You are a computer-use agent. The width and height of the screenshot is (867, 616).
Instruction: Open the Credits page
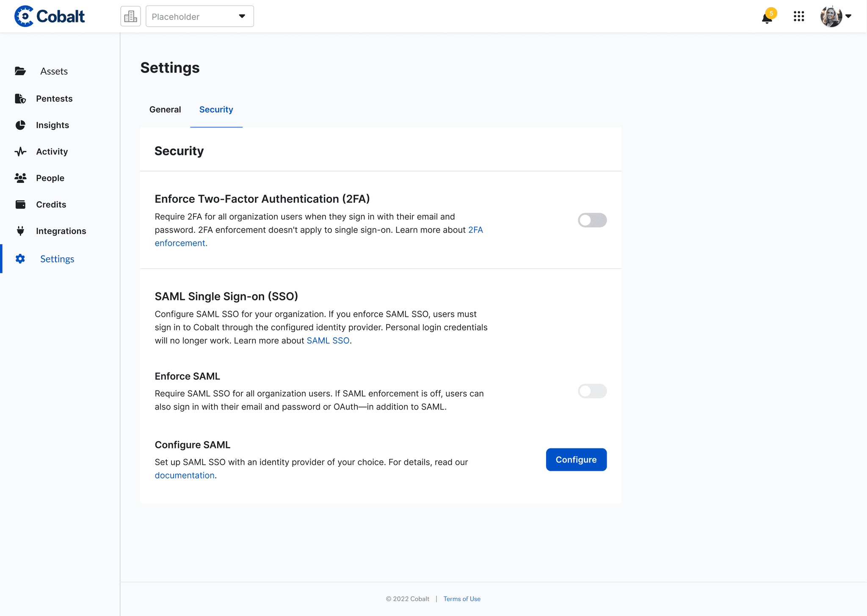[51, 204]
